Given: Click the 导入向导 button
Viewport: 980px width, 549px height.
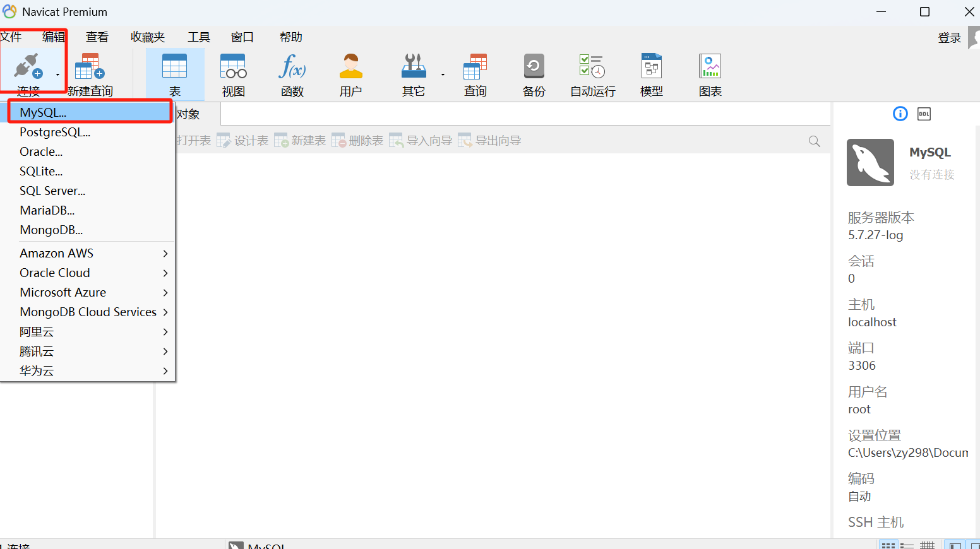Looking at the screenshot, I should (421, 141).
